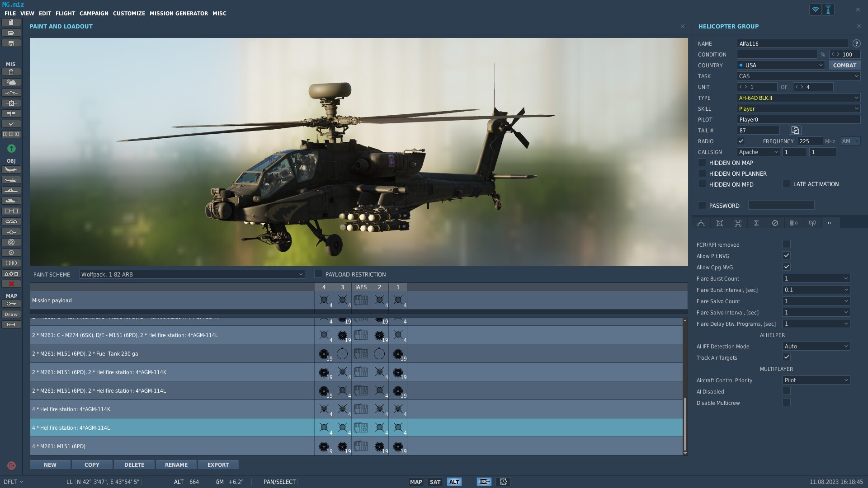This screenshot has width=868, height=488.
Task: Click the payload list vertical scrollbar
Action: tap(685, 425)
